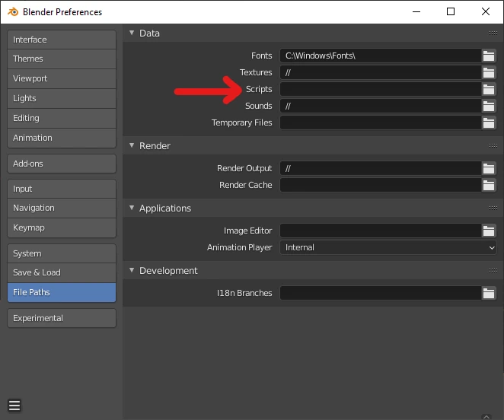504x420 pixels.
Task: Open the hamburger preferences menu
Action: click(x=14, y=406)
